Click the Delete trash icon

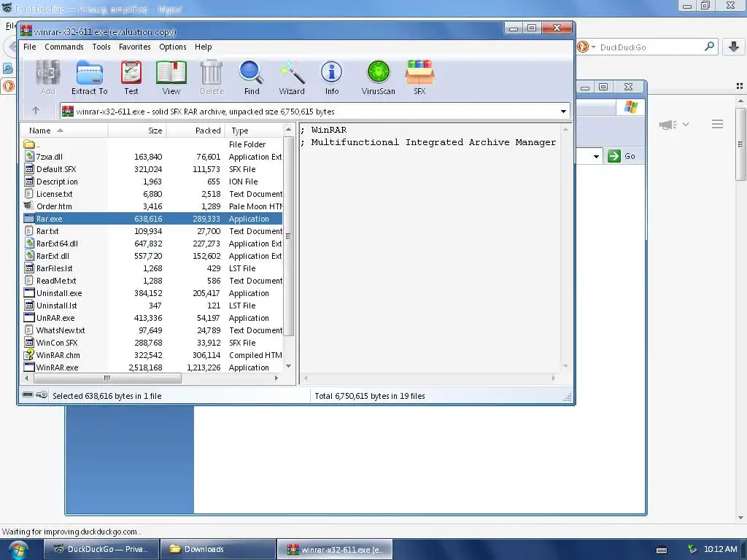[212, 73]
